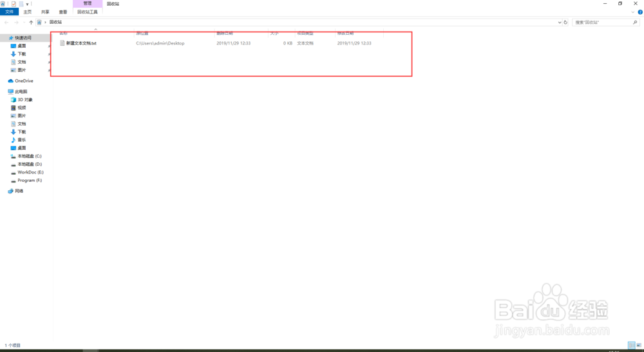Select 快速访问 in the navigation pane
This screenshot has height=352, width=644.
click(23, 38)
